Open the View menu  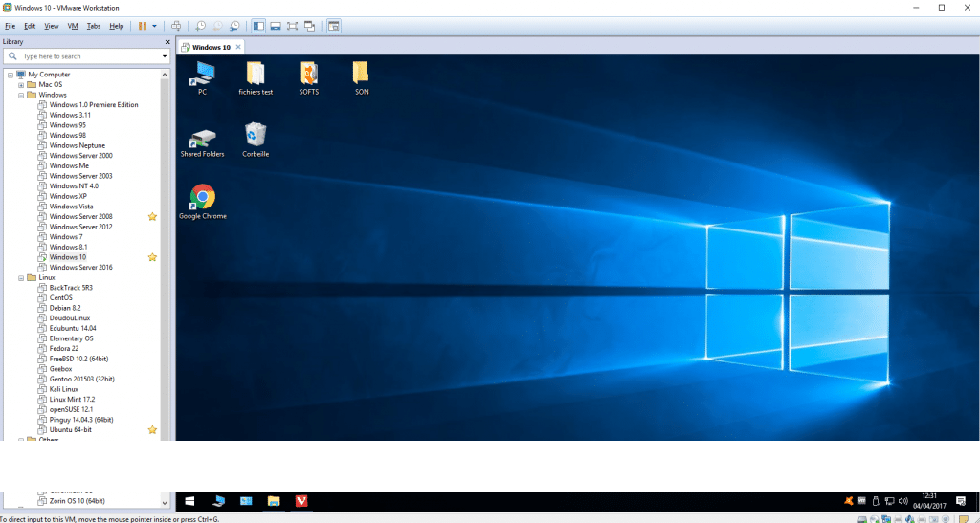(x=52, y=26)
